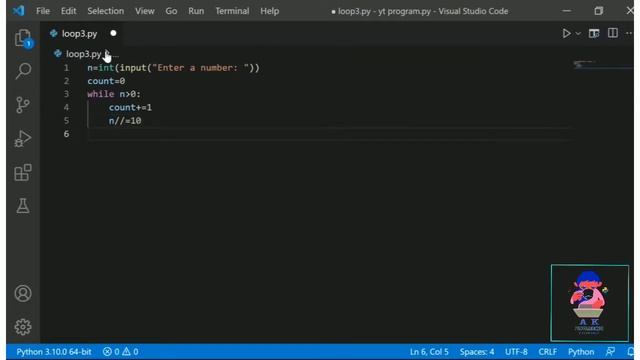Open the Go menu
This screenshot has height=360, width=640.
tap(171, 11)
